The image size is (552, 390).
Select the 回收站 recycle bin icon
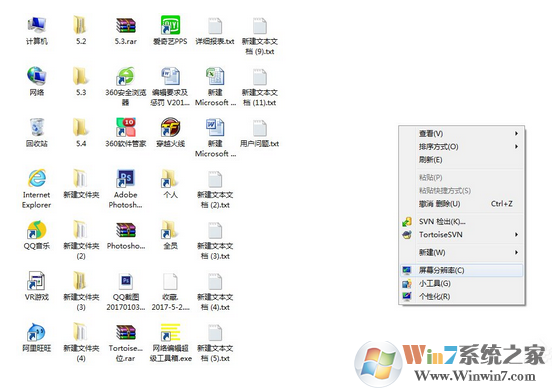click(37, 133)
